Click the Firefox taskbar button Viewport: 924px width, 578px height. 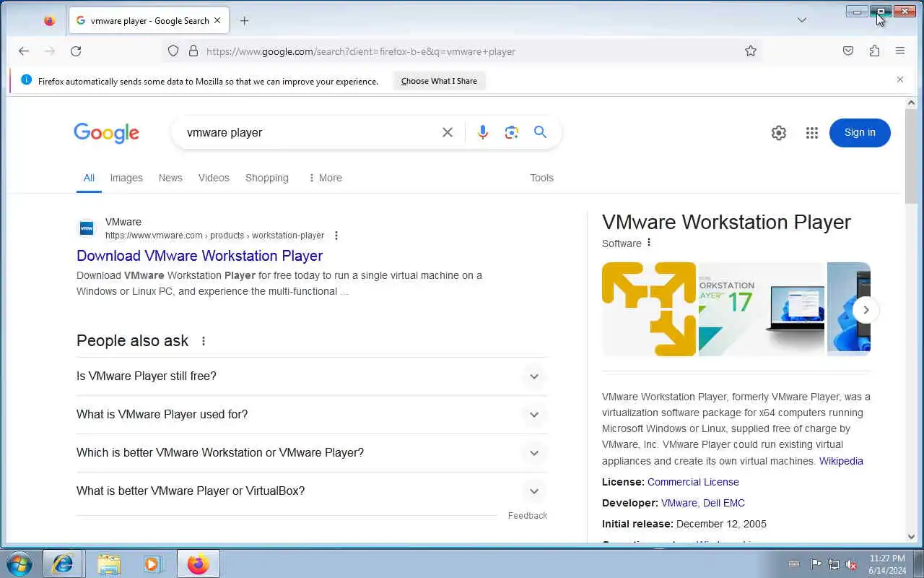click(x=199, y=564)
